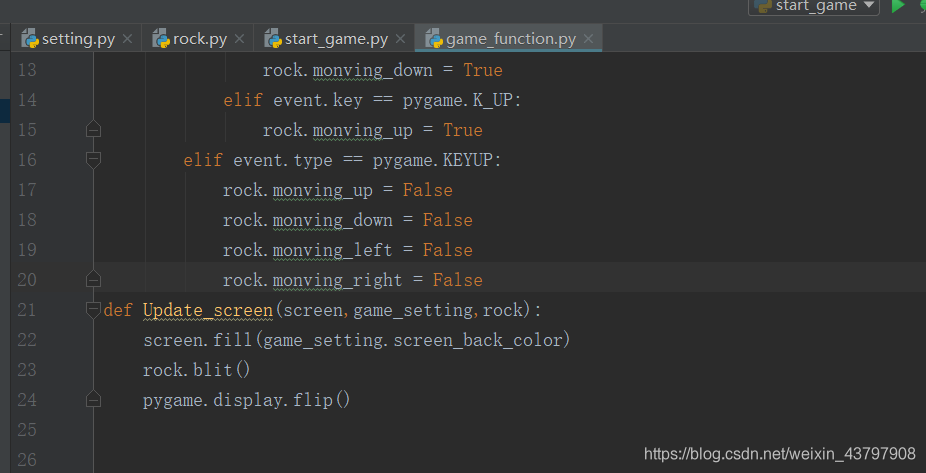Click the fold end marker at line 24
The height and width of the screenshot is (473, 926).
pos(93,400)
